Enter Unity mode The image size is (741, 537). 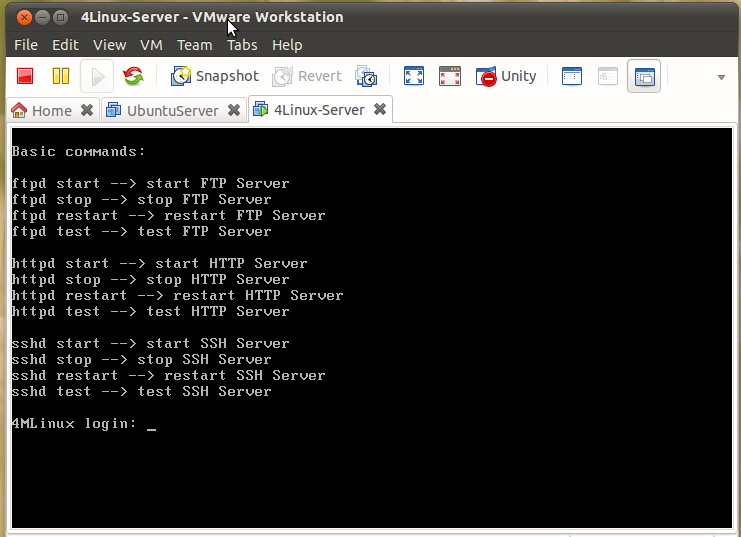(x=506, y=76)
